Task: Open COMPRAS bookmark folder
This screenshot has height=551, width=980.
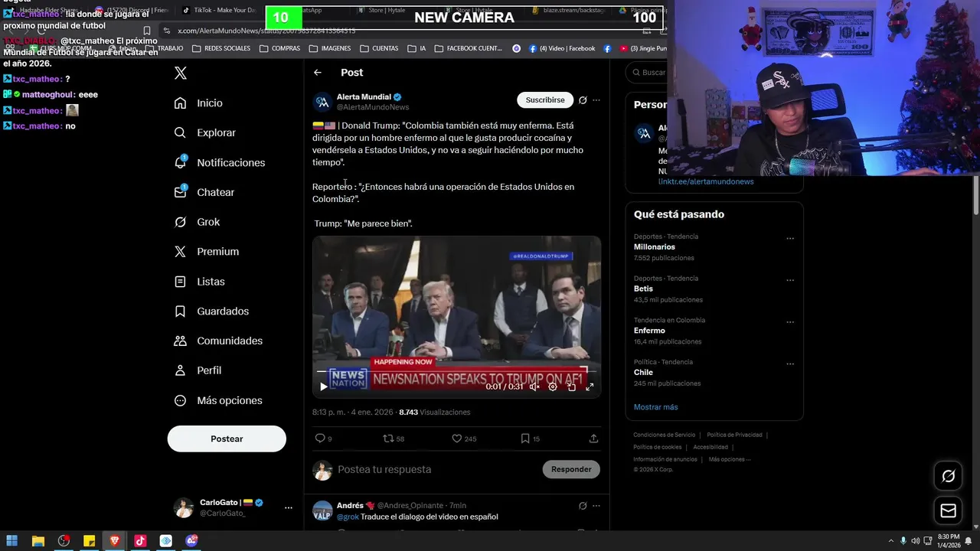Action: [280, 48]
